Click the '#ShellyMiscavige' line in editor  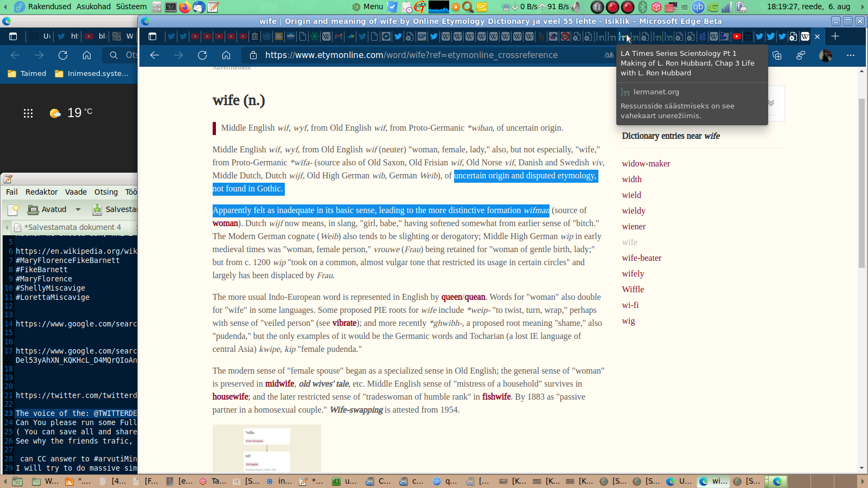click(x=50, y=288)
